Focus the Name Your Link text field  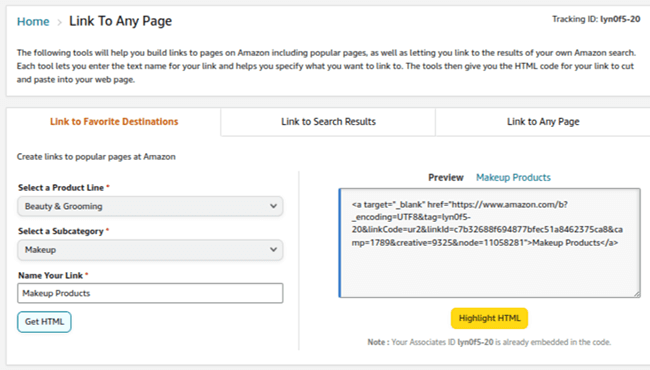[x=150, y=293]
